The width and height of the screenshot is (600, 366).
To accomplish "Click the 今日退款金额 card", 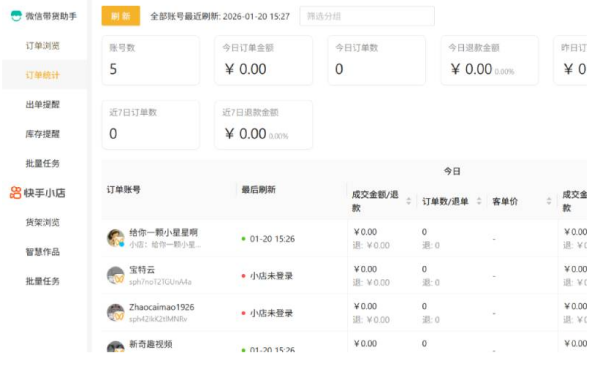I will tap(489, 60).
